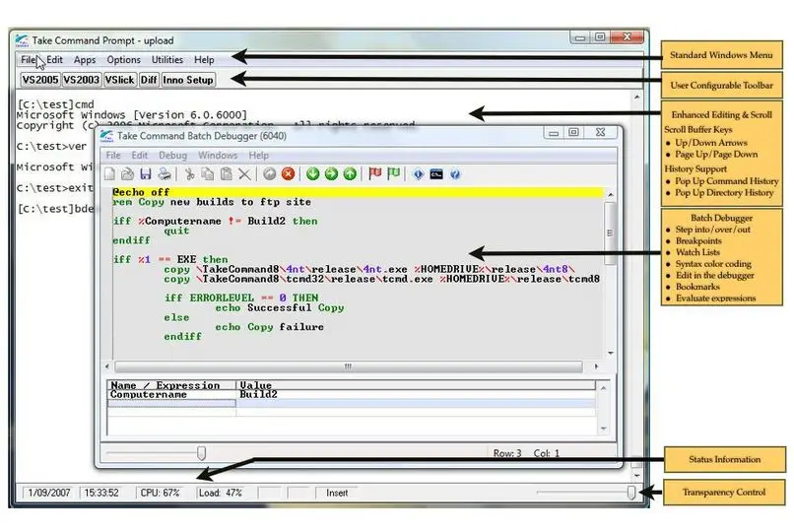Click the 'CPU: 67%' status bar field
This screenshot has height=532, width=794.
[160, 493]
